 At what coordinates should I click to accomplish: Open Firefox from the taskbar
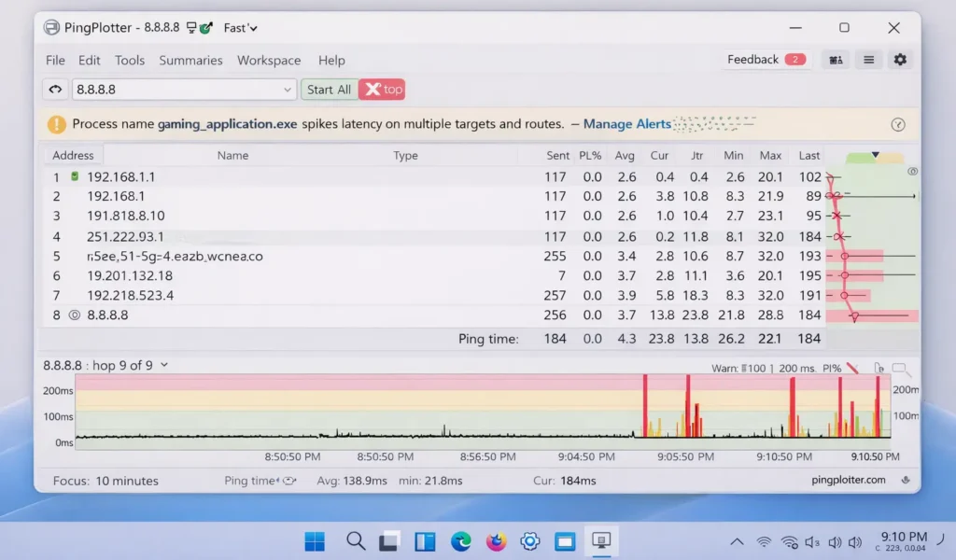point(496,541)
